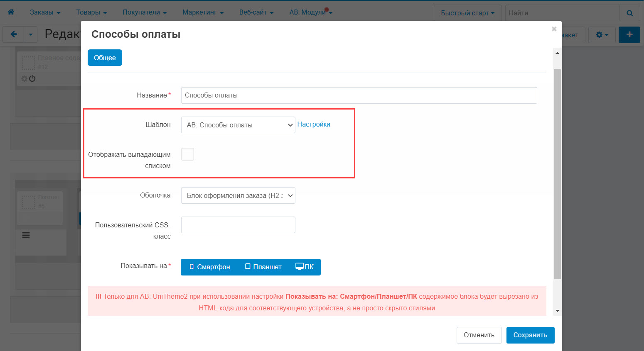
Task: Enable Отображать выпадающим списком checkbox
Action: click(x=187, y=154)
